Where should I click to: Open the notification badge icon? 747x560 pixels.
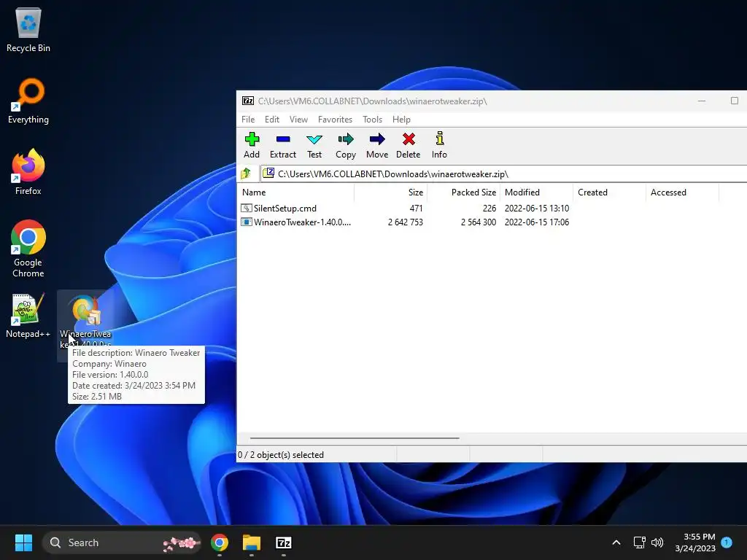(x=727, y=542)
